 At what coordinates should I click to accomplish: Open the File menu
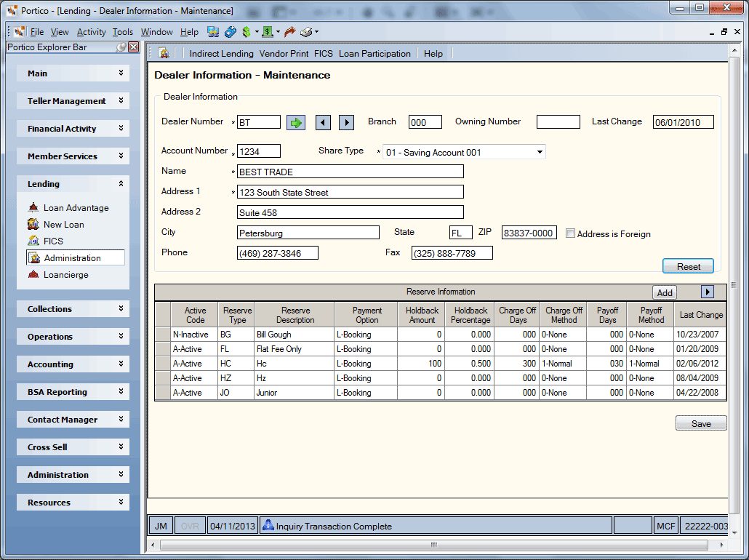pos(37,32)
